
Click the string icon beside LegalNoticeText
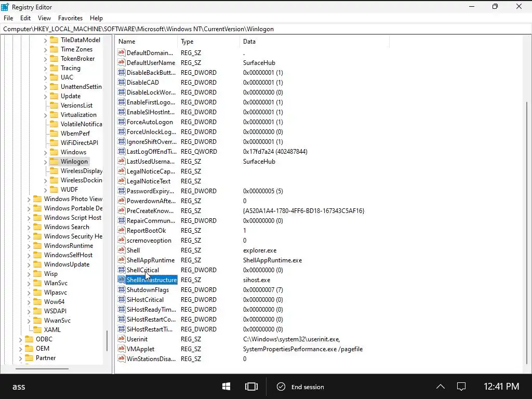pos(122,181)
